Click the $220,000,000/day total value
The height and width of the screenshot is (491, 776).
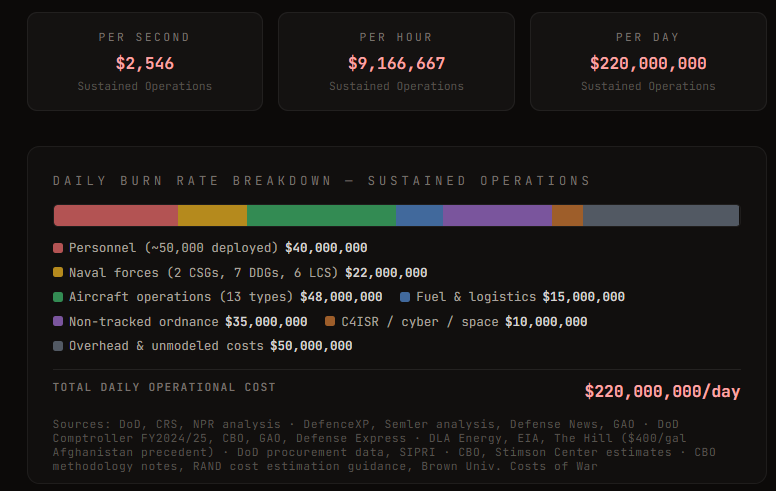[661, 391]
